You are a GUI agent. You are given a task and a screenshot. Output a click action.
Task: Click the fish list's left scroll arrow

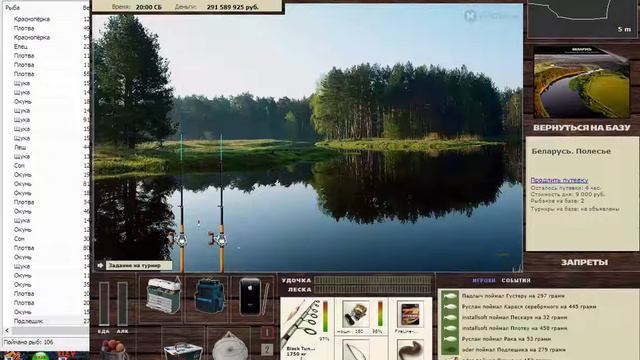[x=7, y=331]
